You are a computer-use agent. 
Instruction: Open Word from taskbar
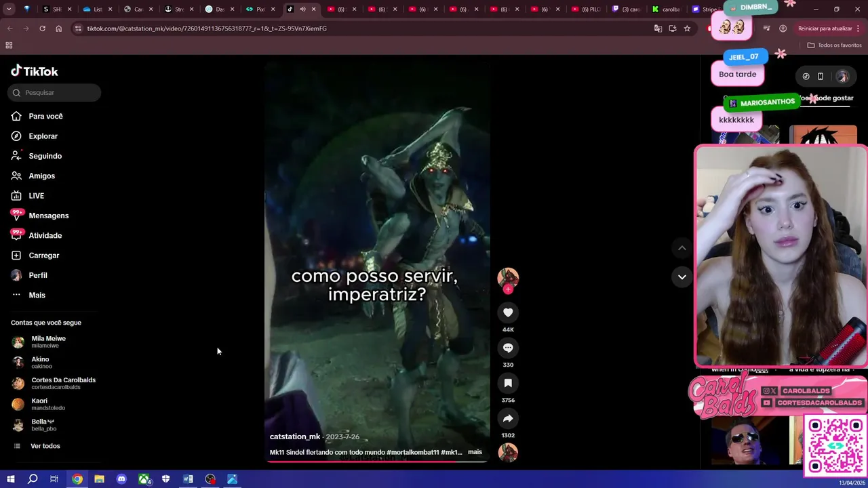pyautogui.click(x=188, y=479)
